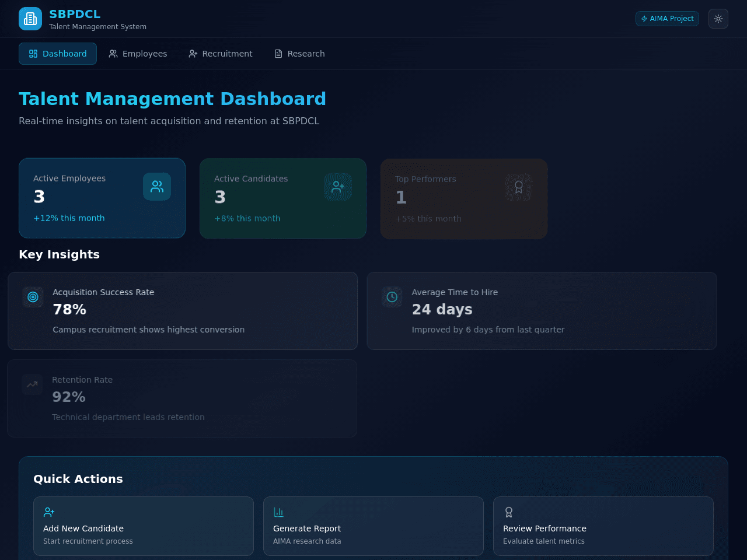
Task: Click the Employees tab people icon
Action: (x=113, y=54)
